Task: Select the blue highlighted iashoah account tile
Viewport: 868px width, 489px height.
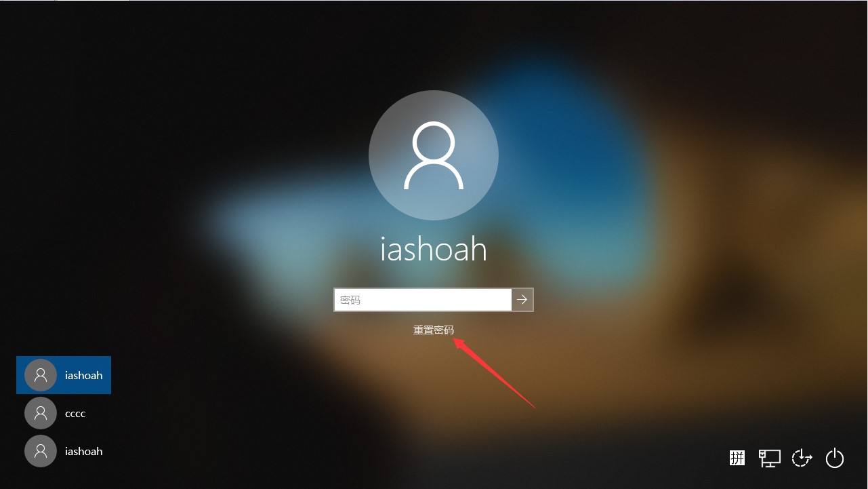Action: [x=64, y=375]
